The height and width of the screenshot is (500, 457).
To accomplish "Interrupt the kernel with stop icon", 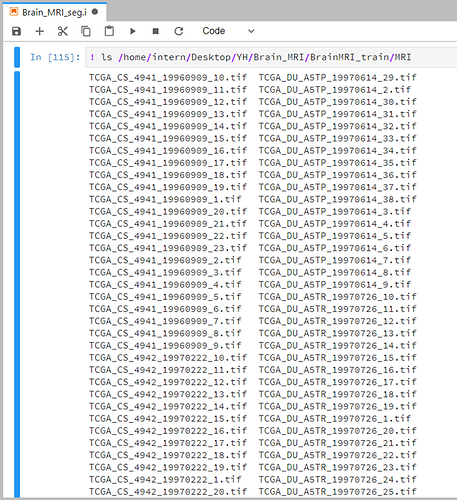I will [156, 31].
